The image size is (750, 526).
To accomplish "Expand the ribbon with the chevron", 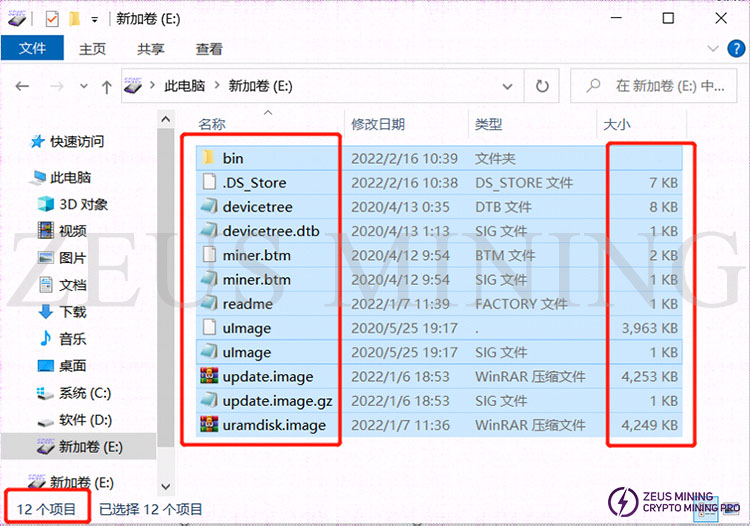I will point(713,49).
